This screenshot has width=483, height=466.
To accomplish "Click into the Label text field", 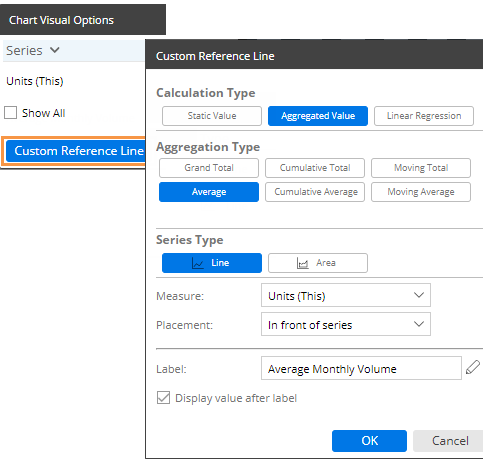I will pyautogui.click(x=361, y=368).
